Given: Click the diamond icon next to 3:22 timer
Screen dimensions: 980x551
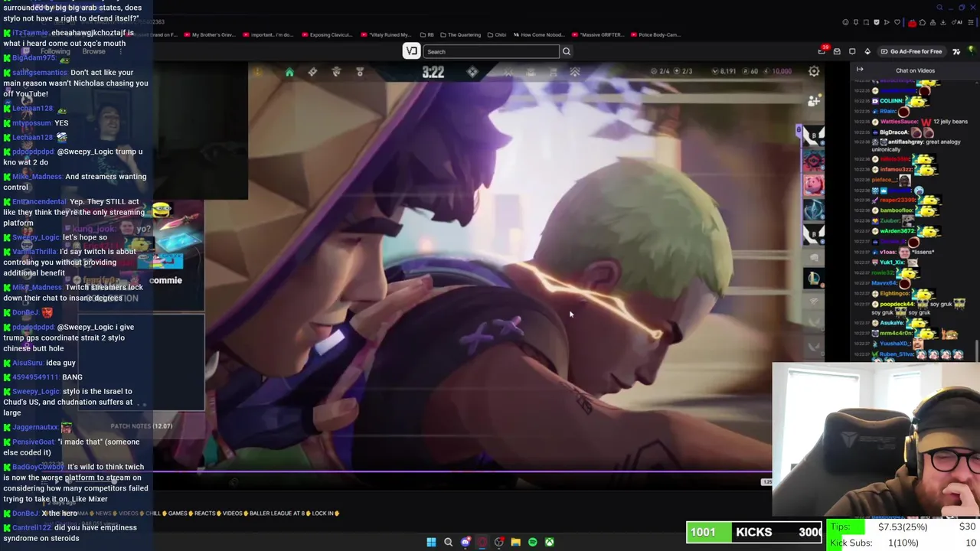Looking at the screenshot, I should 472,71.
